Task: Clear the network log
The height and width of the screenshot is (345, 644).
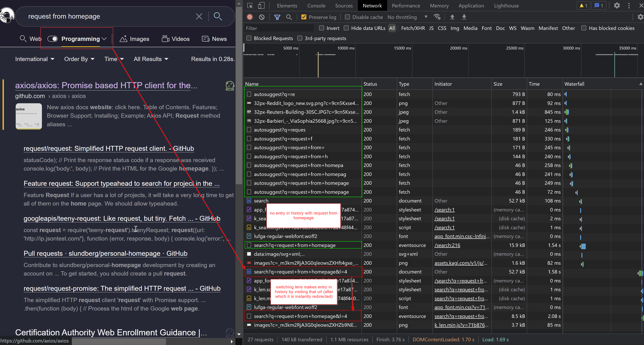Action: (x=261, y=17)
